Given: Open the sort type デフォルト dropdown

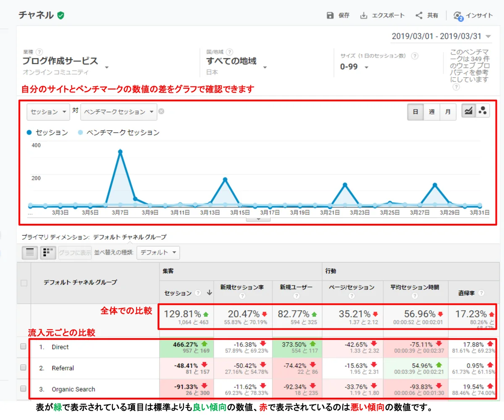Looking at the screenshot, I should click(158, 252).
